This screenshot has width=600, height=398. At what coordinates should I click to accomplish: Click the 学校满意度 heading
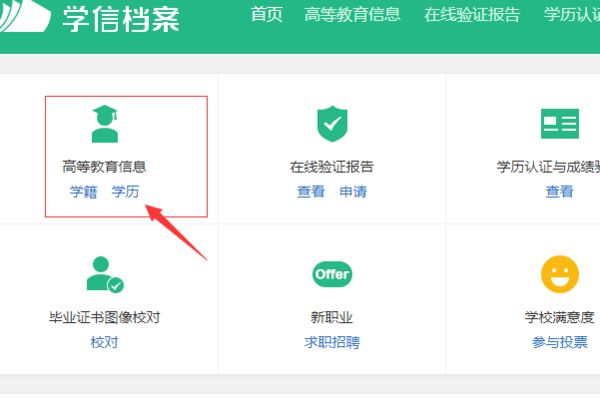559,317
